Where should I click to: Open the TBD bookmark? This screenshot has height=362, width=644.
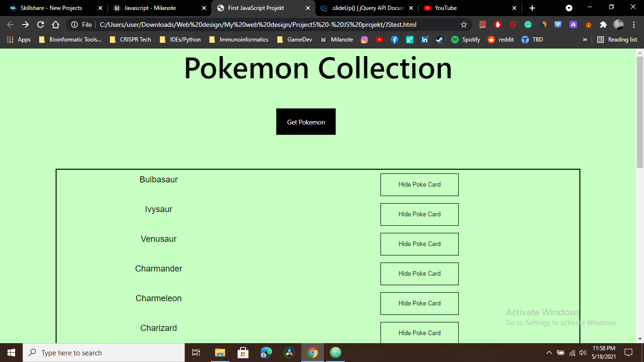click(532, 40)
